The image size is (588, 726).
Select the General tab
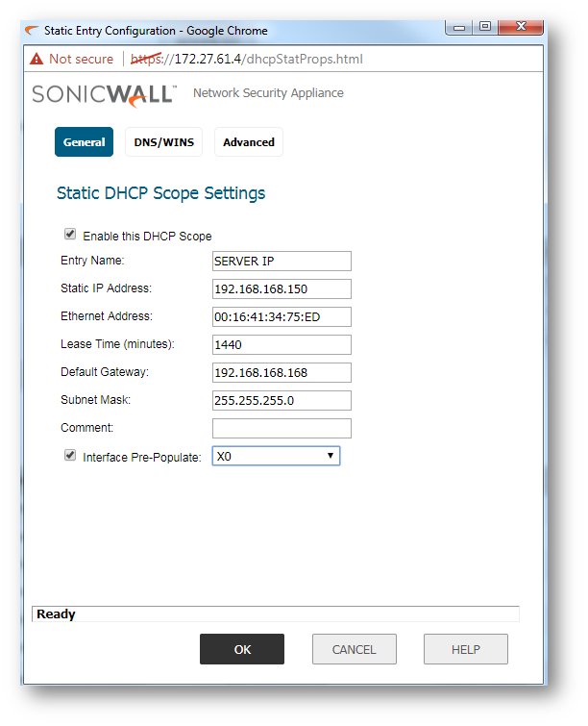84,142
